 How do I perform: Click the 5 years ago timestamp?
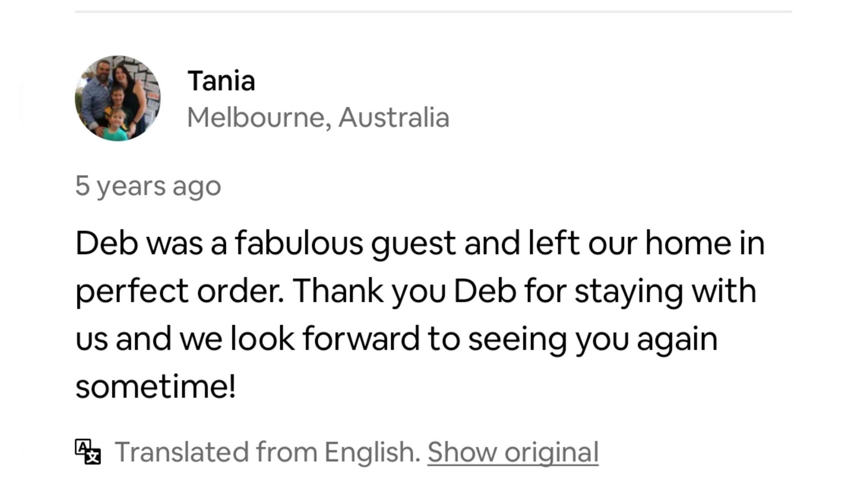[148, 186]
